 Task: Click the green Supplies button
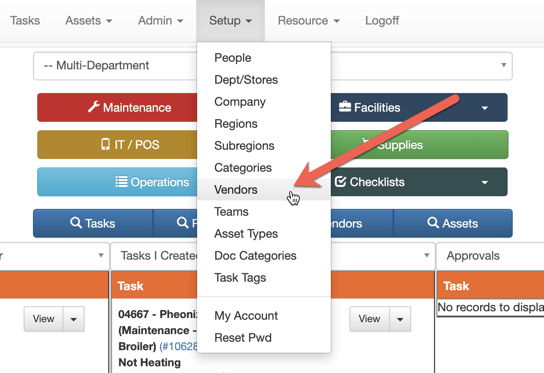pyautogui.click(x=419, y=145)
